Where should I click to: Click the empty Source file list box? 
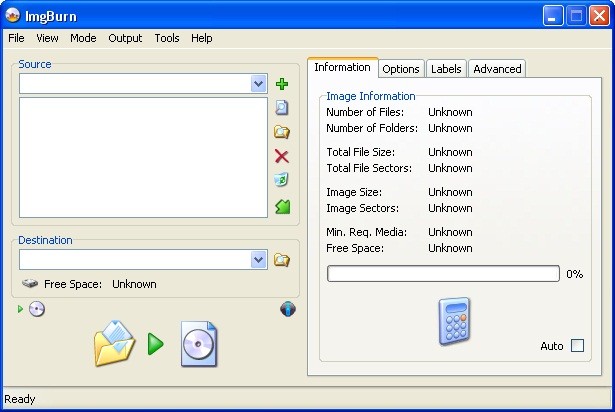[x=143, y=157]
